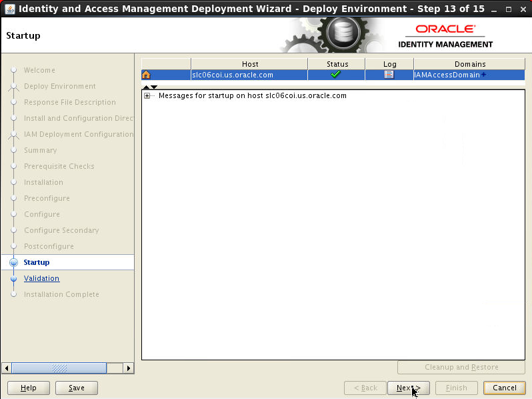
Task: Click the plus icon beside IAMAccessDomain
Action: tap(483, 74)
